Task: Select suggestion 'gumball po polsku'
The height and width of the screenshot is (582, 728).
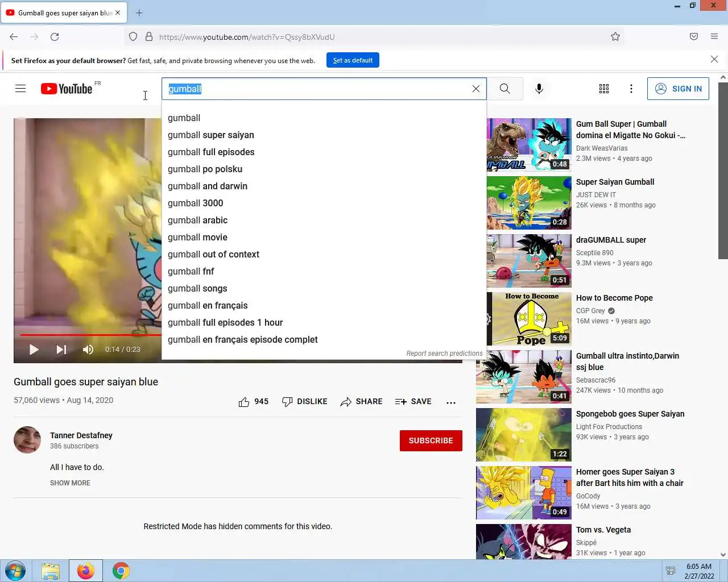Action: tap(324, 169)
